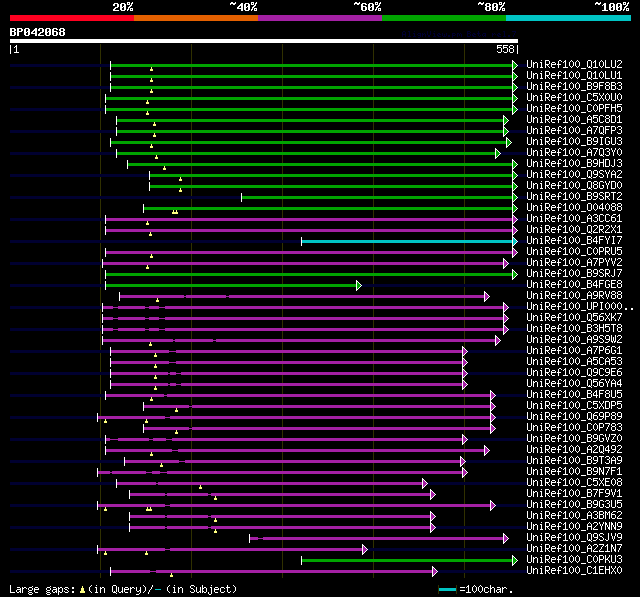Select the UniRef100_C0PRU5 hit name

(x=574, y=252)
